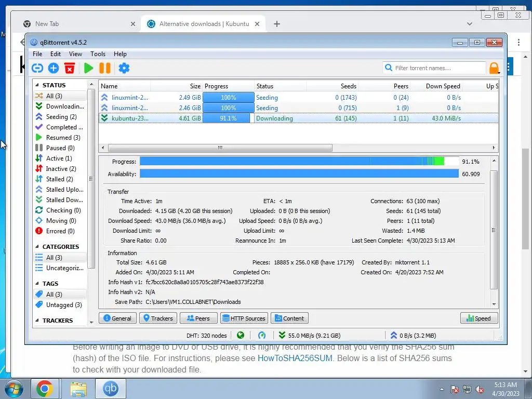Viewport: 532px width, 399px height.
Task: Click the Chrome icon in taskbar
Action: click(45, 389)
